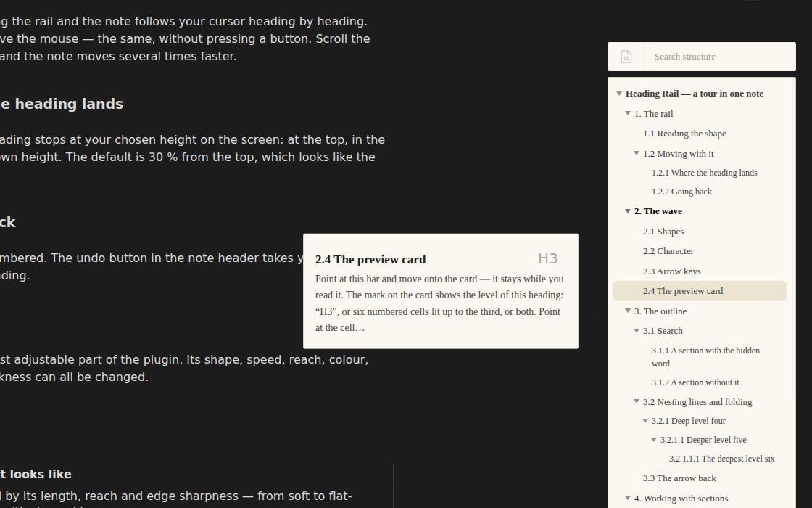Jump to 2.3 Arrow keys

tap(671, 271)
